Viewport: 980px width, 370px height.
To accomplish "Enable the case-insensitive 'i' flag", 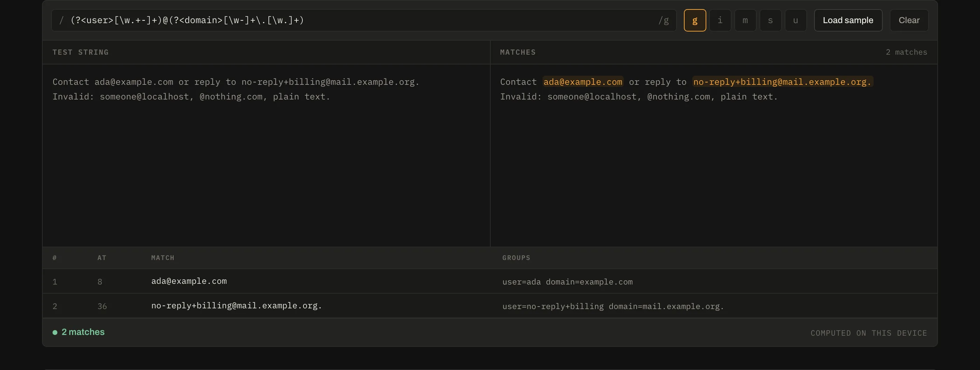I will pyautogui.click(x=720, y=20).
